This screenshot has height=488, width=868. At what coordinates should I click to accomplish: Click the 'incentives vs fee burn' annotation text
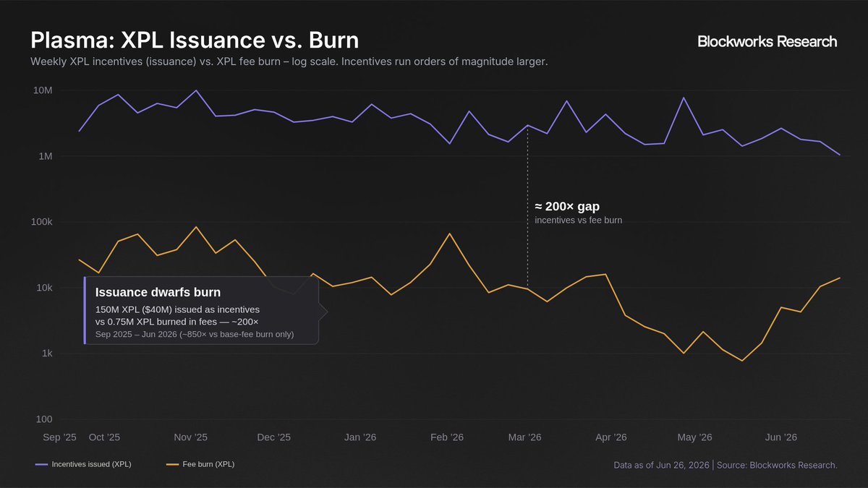tap(579, 220)
